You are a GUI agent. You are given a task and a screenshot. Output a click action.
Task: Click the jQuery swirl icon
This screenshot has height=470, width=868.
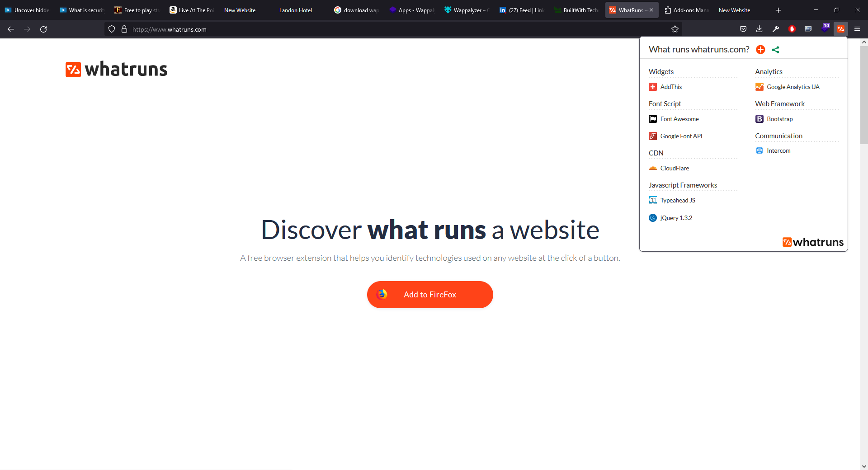(653, 218)
